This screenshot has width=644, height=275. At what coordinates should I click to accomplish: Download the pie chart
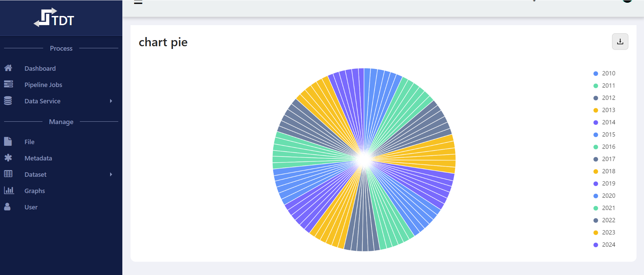click(620, 41)
